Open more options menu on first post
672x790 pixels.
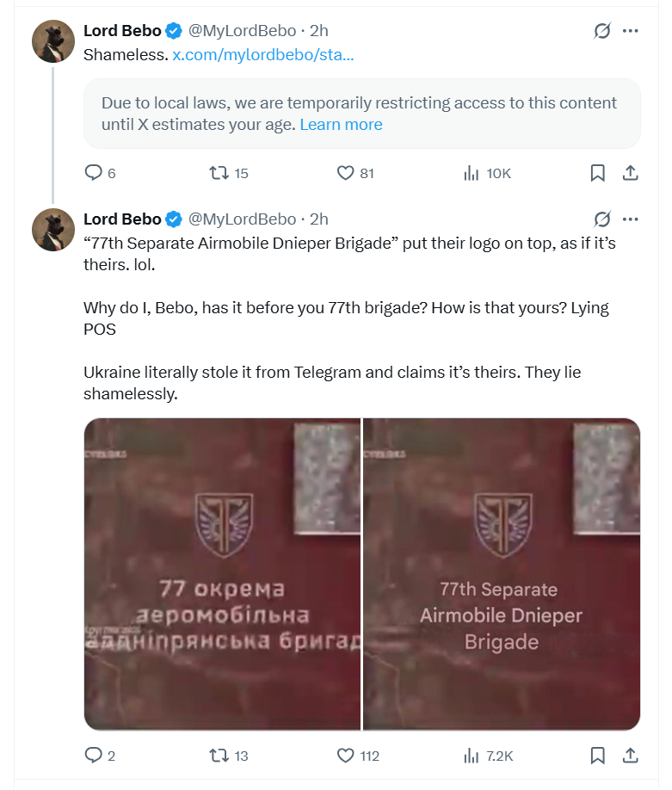pyautogui.click(x=630, y=31)
